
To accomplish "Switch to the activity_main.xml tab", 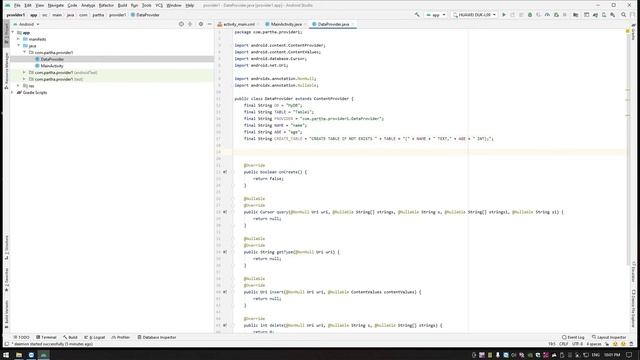I will click(239, 24).
